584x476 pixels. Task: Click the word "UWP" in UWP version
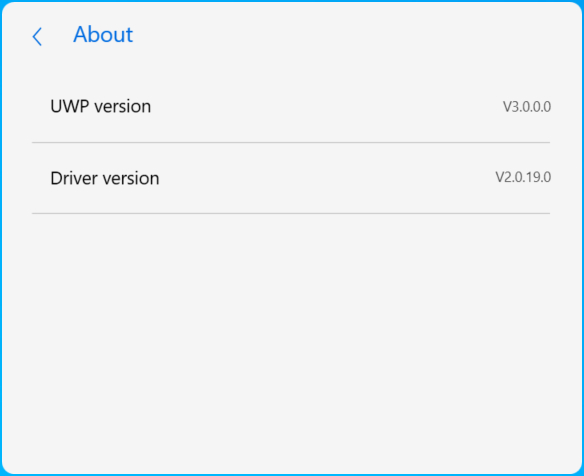(70, 107)
